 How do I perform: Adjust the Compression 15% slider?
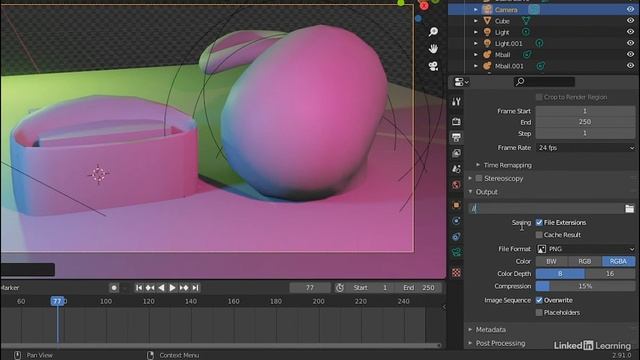pyautogui.click(x=585, y=286)
